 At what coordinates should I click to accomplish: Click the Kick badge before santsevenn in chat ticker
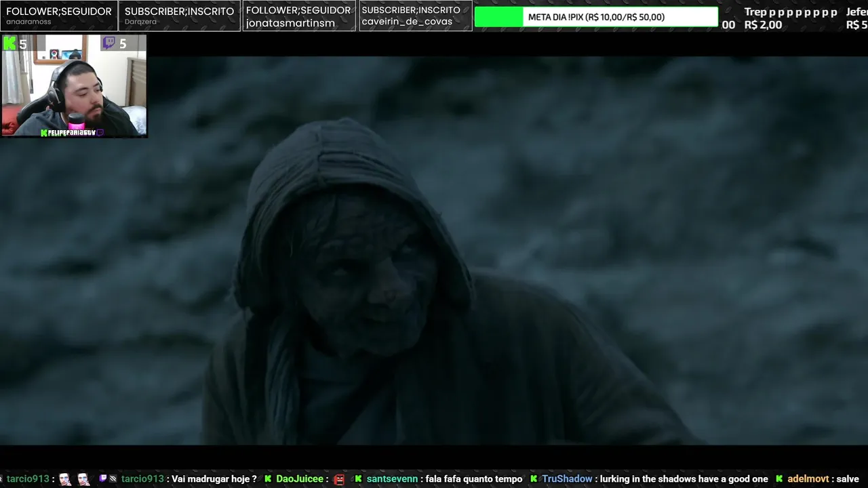[359, 479]
